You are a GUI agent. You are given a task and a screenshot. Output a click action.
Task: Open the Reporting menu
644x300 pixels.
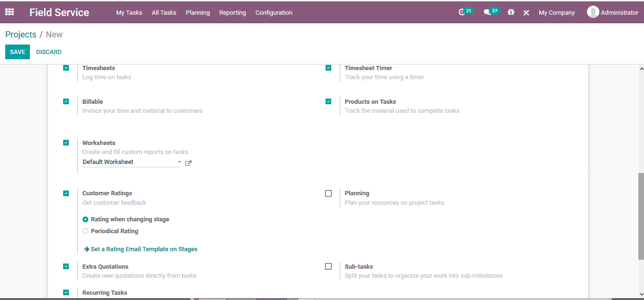(x=233, y=13)
